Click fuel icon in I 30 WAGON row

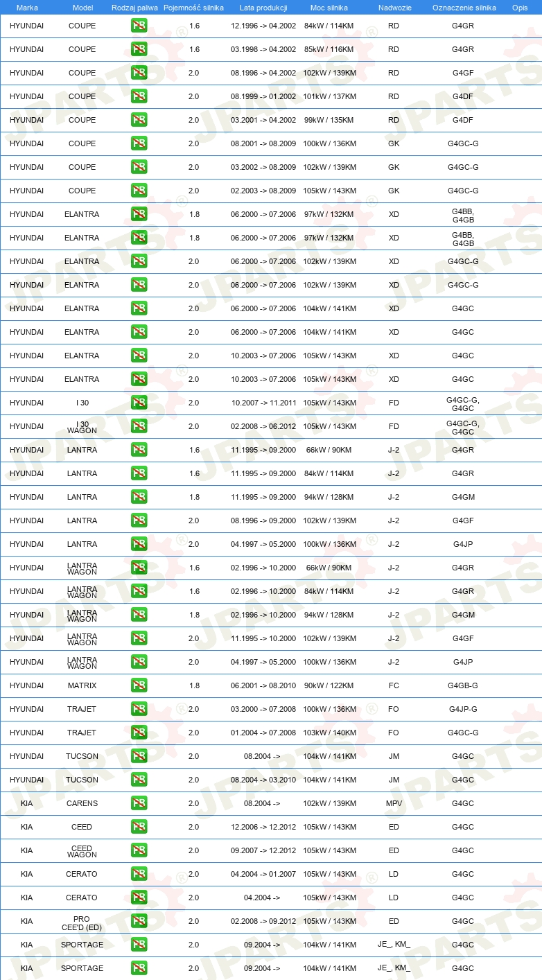click(x=139, y=426)
